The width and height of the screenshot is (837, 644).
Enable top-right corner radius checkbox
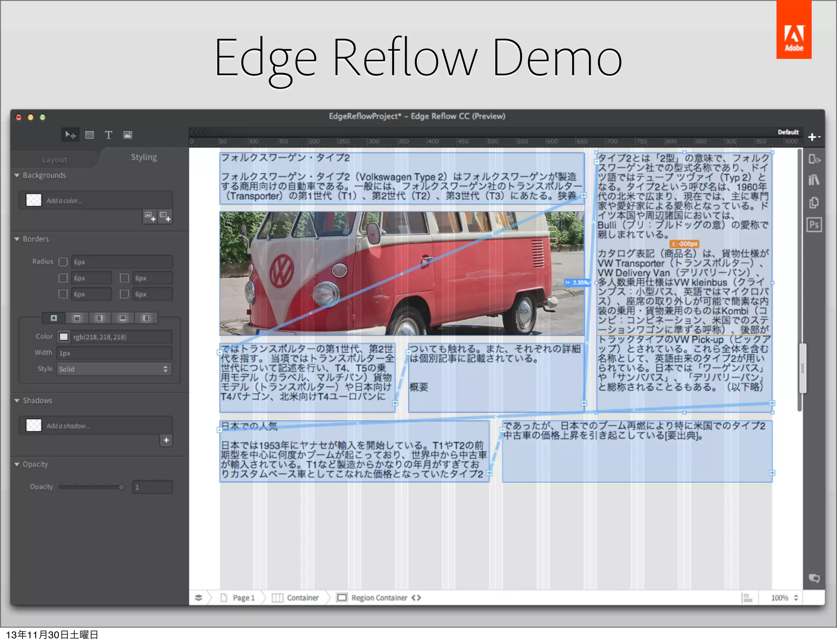point(124,278)
